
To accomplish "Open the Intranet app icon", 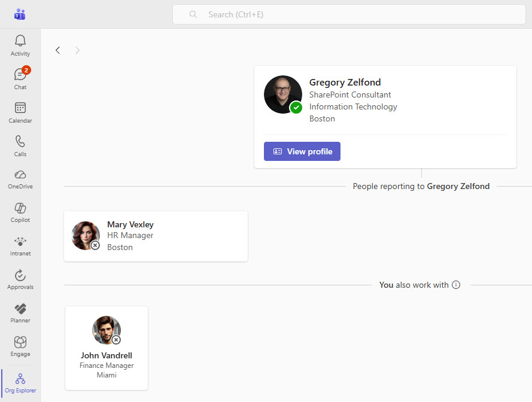I will click(20, 246).
